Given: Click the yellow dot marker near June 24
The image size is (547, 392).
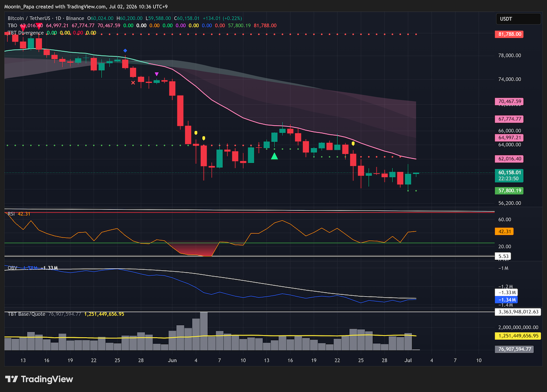Looking at the screenshot, I should click(353, 144).
